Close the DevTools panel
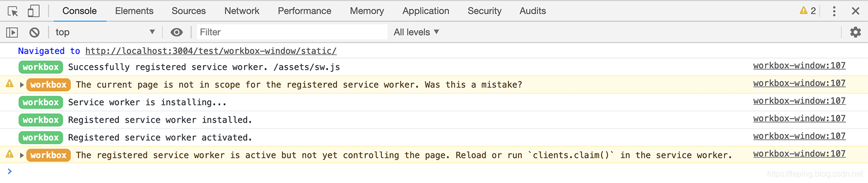 point(855,11)
